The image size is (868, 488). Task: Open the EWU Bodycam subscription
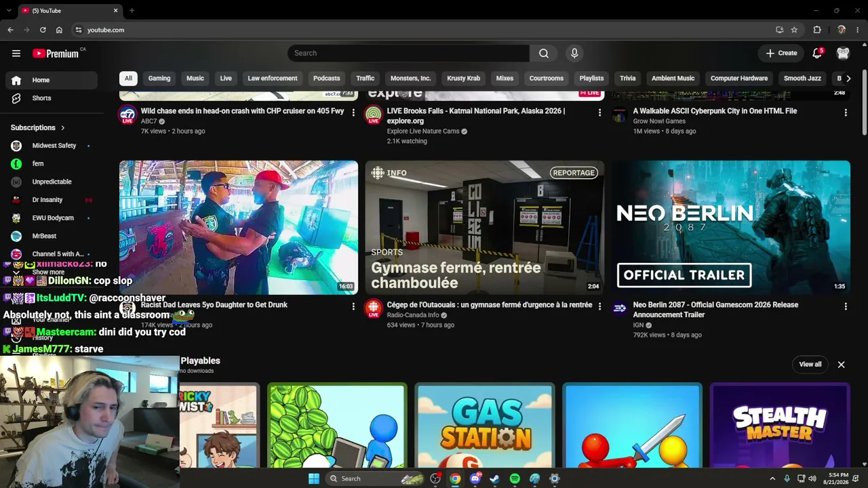coord(52,218)
